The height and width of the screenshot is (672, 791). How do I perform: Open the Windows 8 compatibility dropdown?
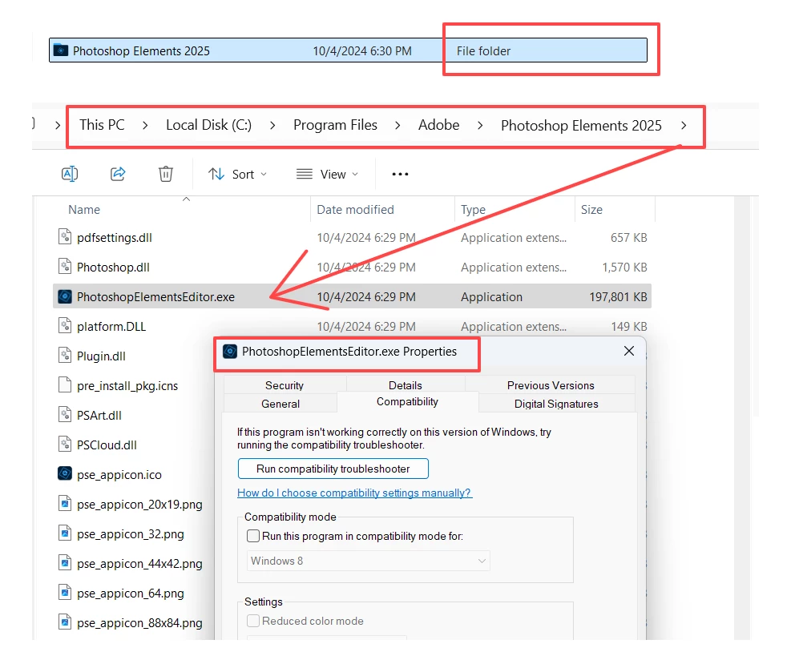tap(369, 561)
